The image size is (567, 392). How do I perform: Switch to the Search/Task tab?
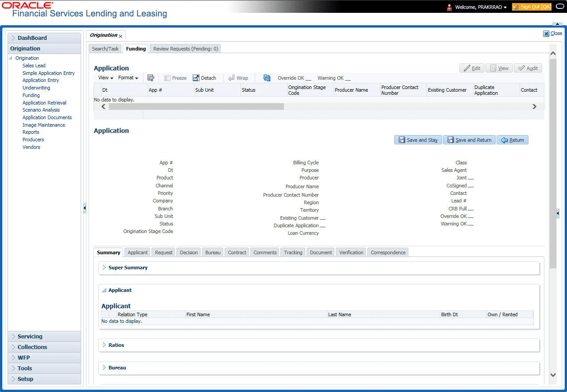click(105, 49)
